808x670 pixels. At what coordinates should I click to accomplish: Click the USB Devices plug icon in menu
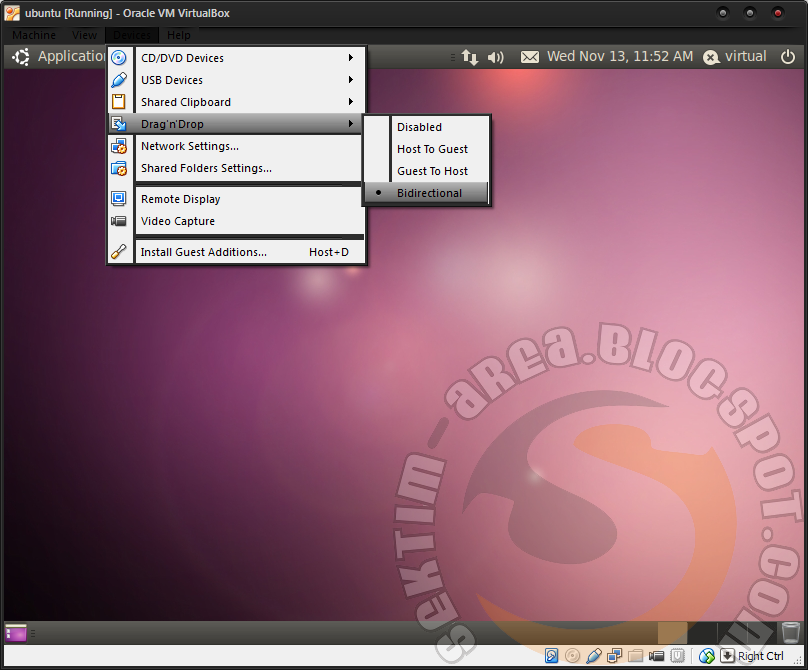coord(119,80)
